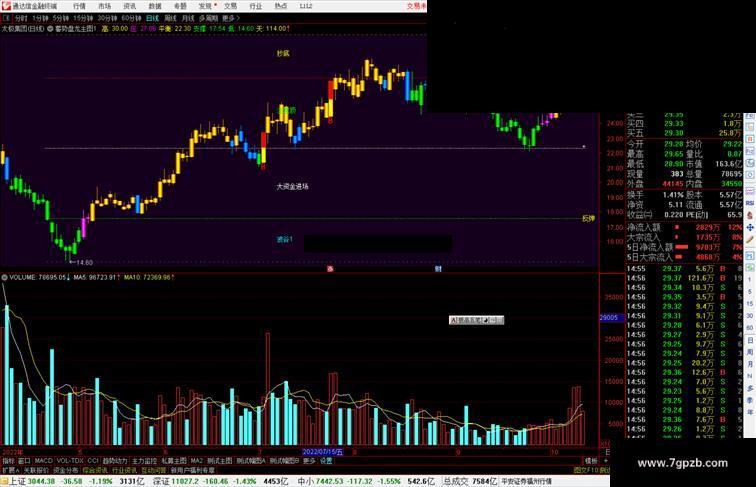Image resolution: width=756 pixels, height=487 pixels.
Task: Select the 指标 tab at bottom
Action: (x=8, y=461)
